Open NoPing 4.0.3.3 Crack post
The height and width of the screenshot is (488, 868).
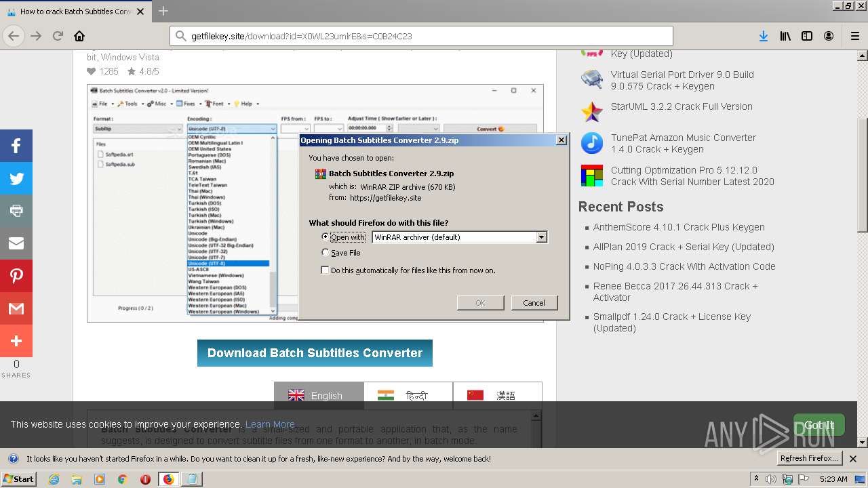684,266
